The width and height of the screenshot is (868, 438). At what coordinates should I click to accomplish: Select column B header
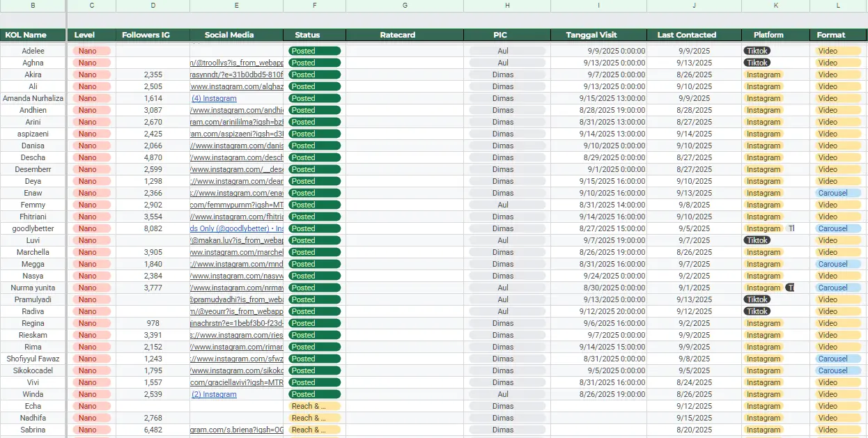coord(33,6)
